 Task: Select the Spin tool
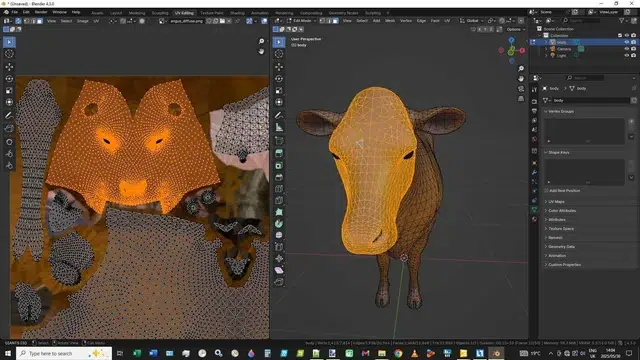(x=279, y=224)
